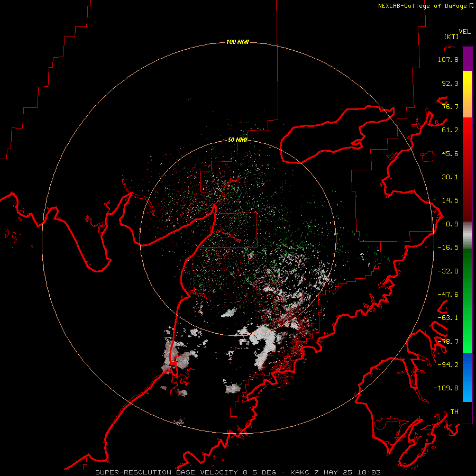Click the -32.0 legend value
Screen dimensions: 476x476
(448, 271)
